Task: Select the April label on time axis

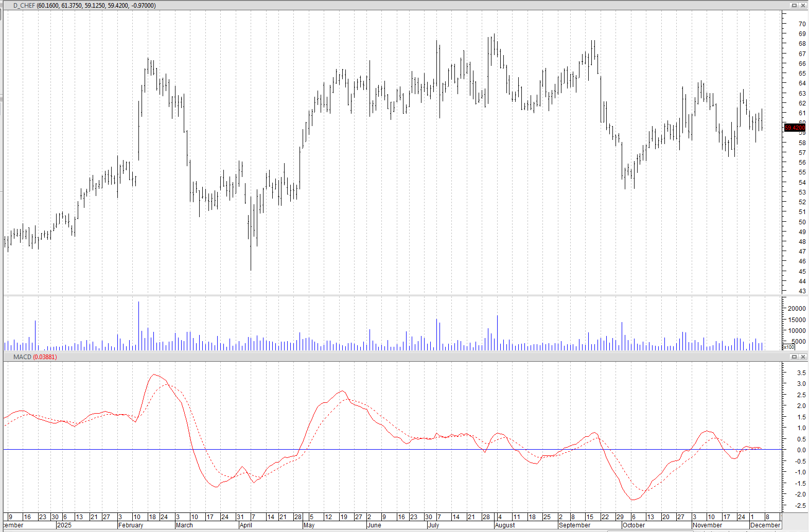Action: 246,525
